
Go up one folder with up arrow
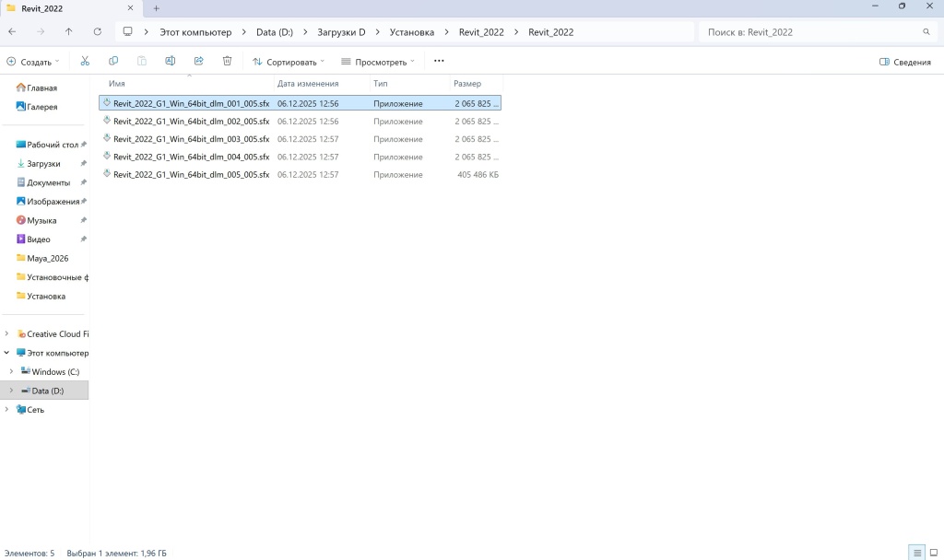[x=68, y=32]
